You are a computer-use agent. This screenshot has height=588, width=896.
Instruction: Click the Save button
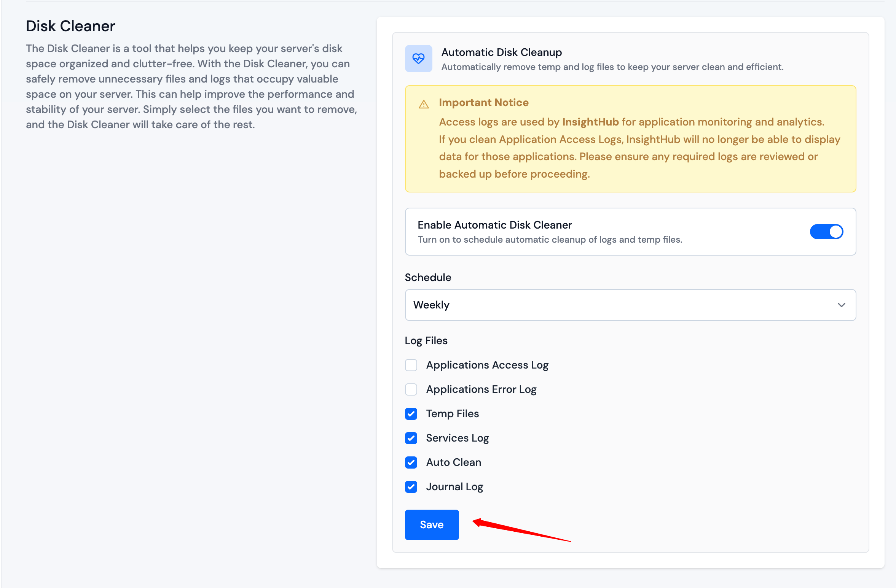(x=432, y=524)
